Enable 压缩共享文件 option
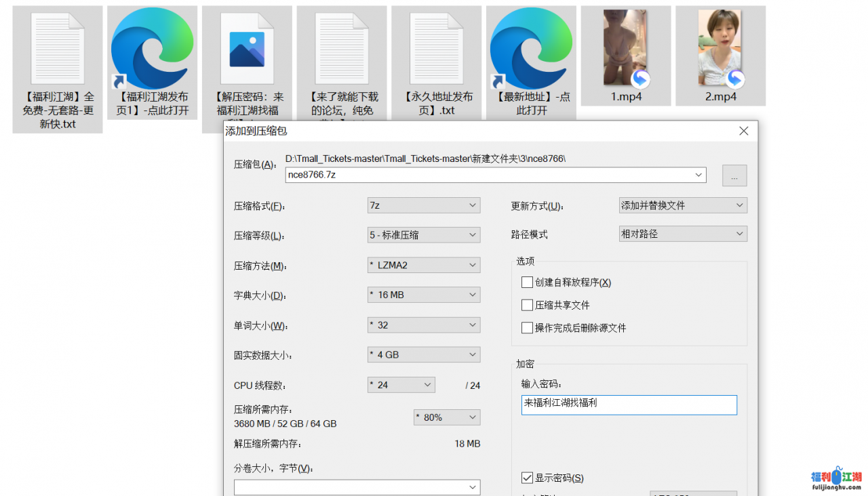The height and width of the screenshot is (496, 868). [x=527, y=305]
